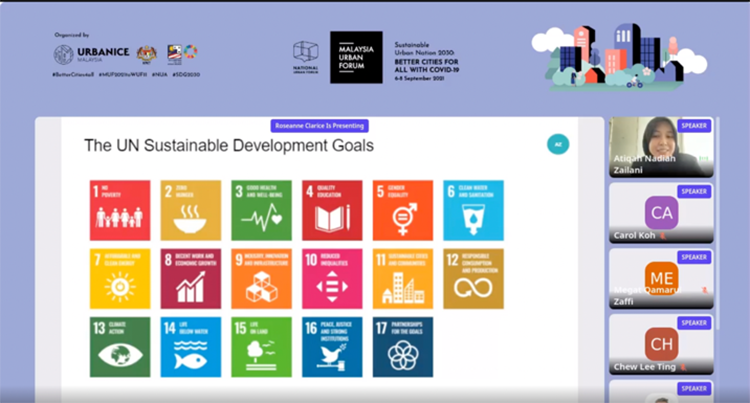750x403 pixels.
Task: Click muted microphone icon on Megat Qamarul tile
Action: pos(704,290)
